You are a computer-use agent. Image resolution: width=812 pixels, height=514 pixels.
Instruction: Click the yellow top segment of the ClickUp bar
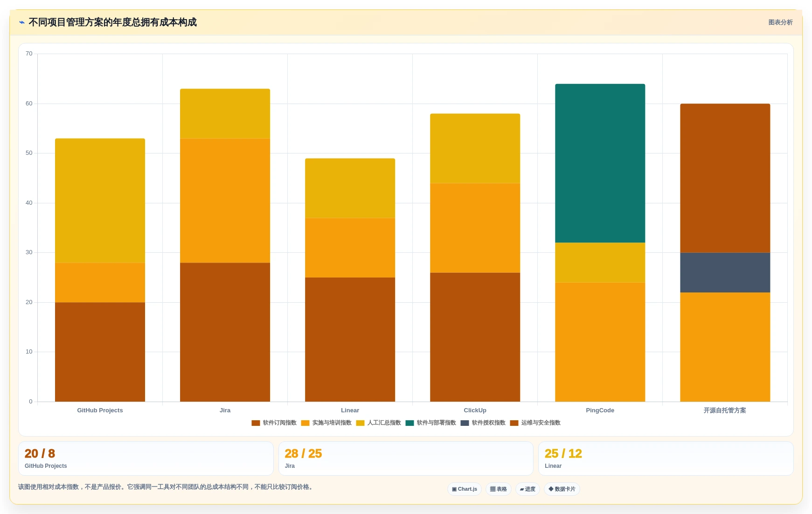[x=475, y=148]
